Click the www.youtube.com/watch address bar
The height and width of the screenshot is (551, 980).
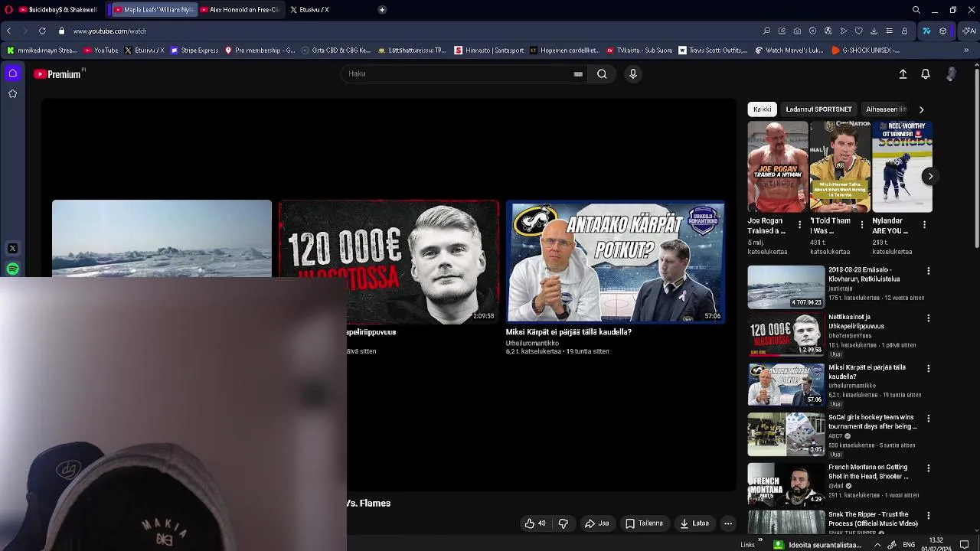tap(109, 31)
